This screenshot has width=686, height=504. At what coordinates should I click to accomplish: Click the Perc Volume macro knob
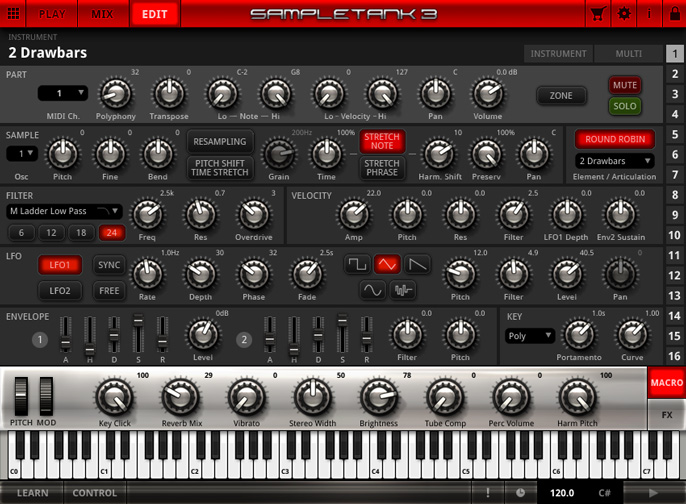point(511,397)
